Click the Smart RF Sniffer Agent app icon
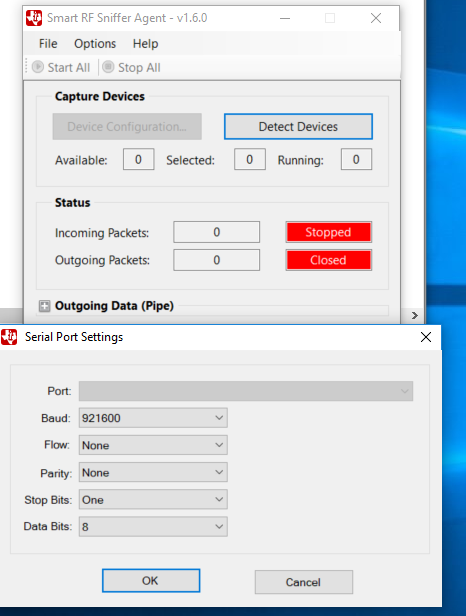Screen dimensions: 466x616 pyautogui.click(x=34, y=18)
